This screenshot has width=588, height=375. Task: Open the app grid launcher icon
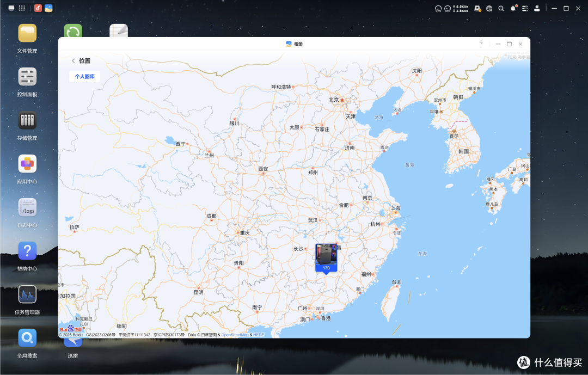22,8
